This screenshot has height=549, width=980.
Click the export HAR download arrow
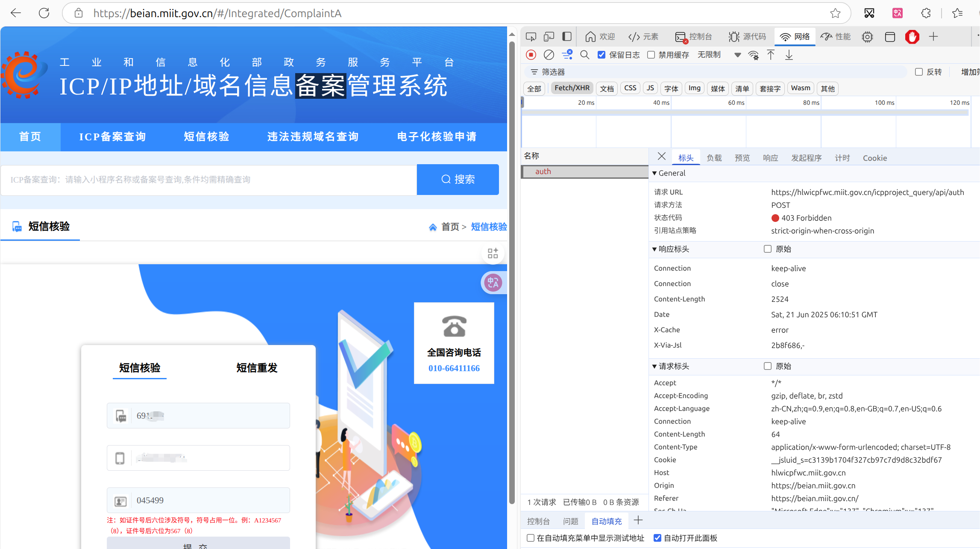(789, 55)
